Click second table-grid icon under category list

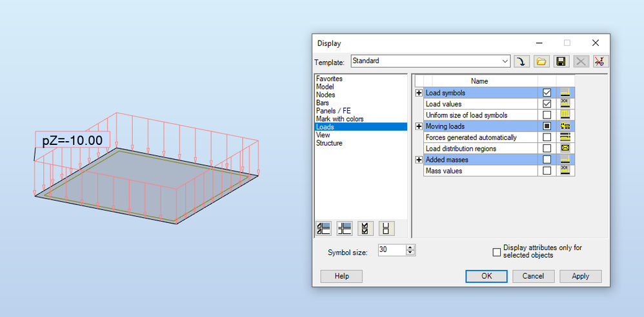(x=344, y=229)
